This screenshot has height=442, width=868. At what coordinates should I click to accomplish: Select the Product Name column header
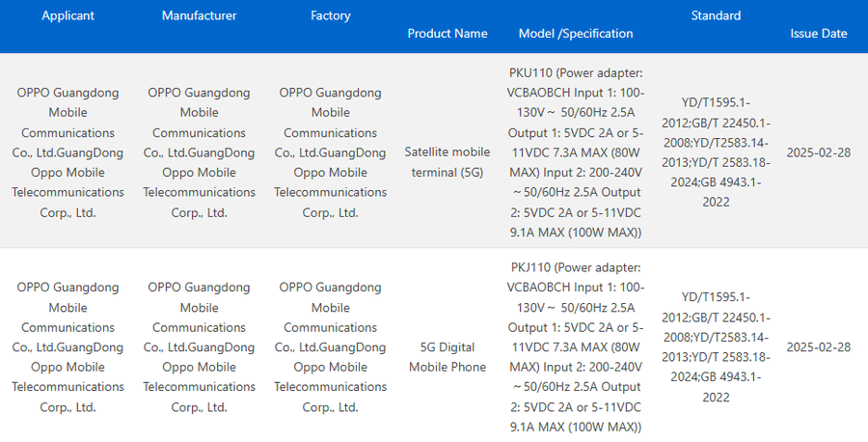tap(448, 34)
